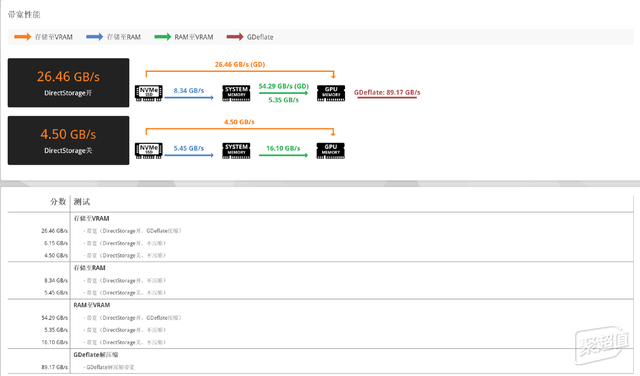Click the blue storage-to-RAM legend arrow
This screenshot has height=376, width=640.
coord(95,37)
